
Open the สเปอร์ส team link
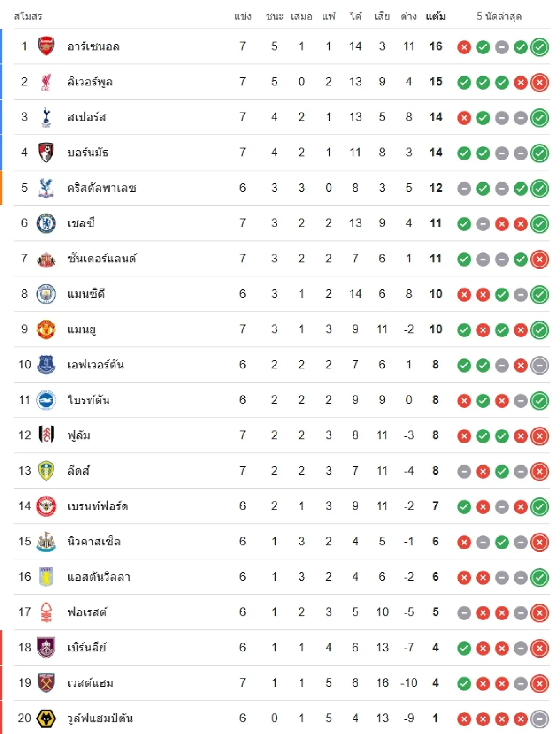point(86,117)
